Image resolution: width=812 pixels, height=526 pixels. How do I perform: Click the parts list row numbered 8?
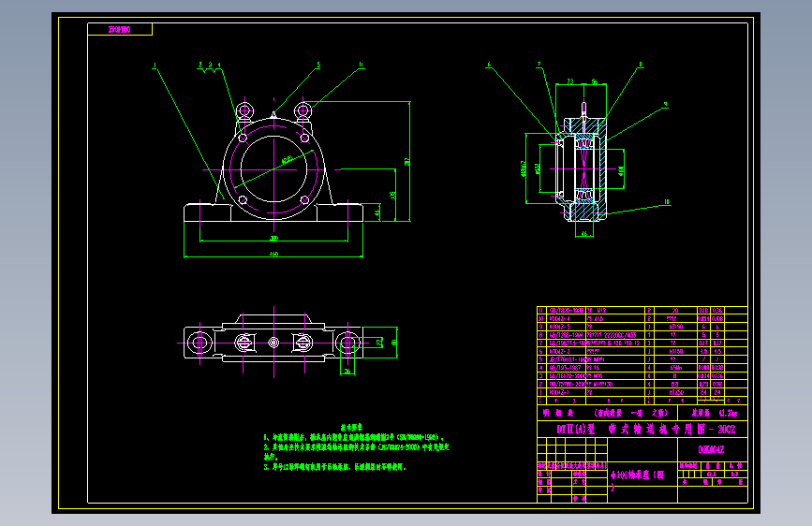click(642, 335)
